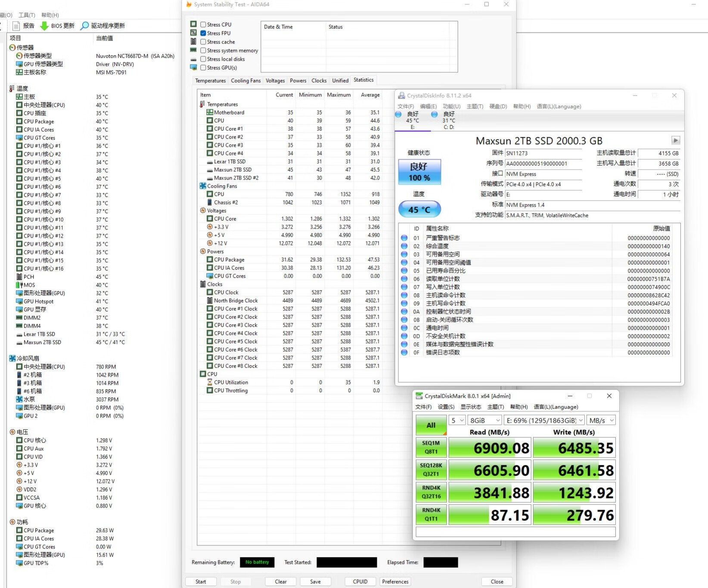Screen dimensions: 708x588
Task: Open the test count dropdown showing 5
Action: click(x=457, y=421)
